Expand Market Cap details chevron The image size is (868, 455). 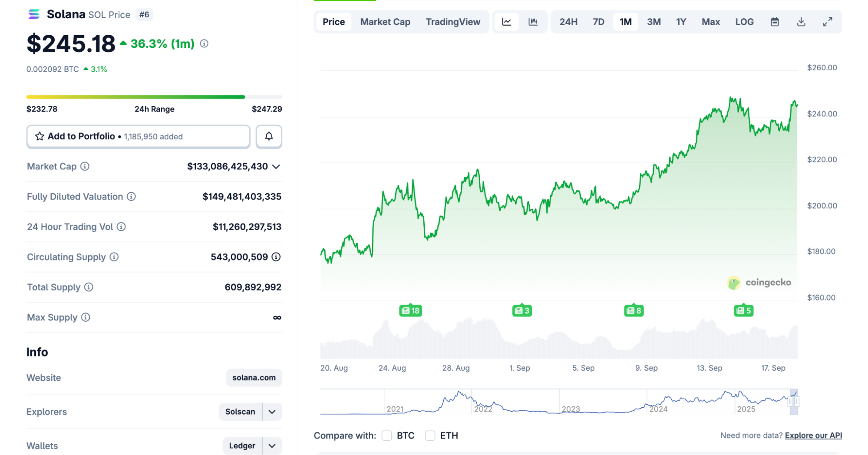click(x=276, y=167)
